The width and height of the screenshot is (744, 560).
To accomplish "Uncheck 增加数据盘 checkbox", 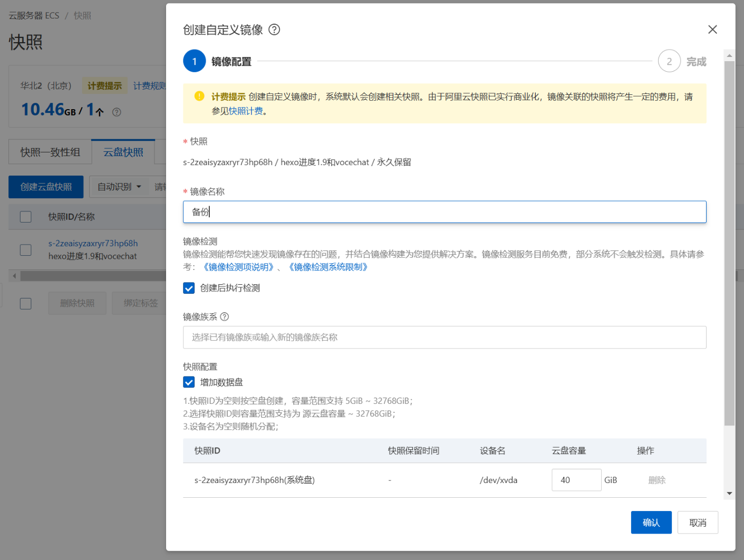I will [x=189, y=382].
